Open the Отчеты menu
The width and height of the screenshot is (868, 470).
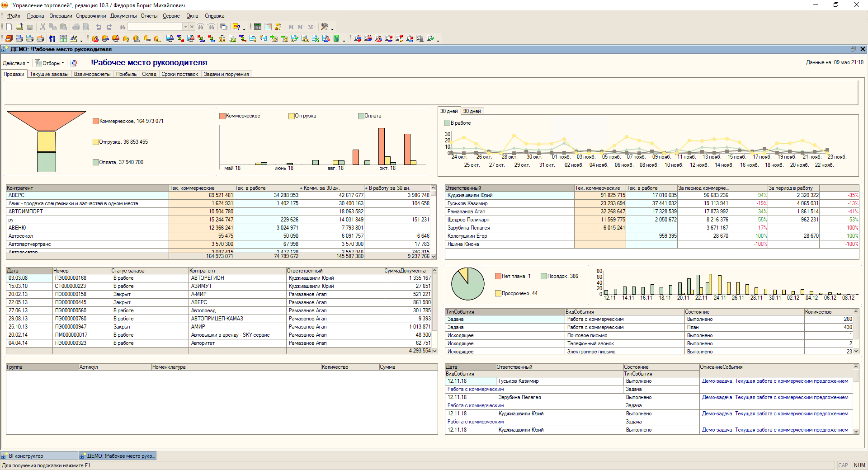coord(149,16)
